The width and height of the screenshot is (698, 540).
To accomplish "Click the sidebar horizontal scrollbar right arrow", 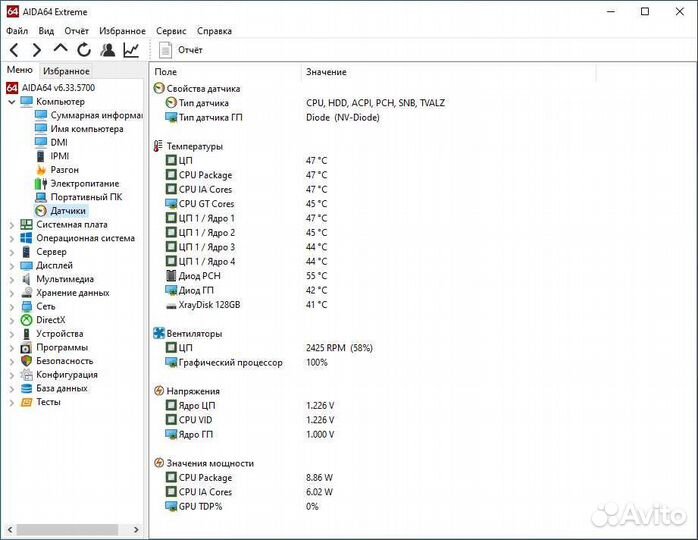I will coord(136,530).
